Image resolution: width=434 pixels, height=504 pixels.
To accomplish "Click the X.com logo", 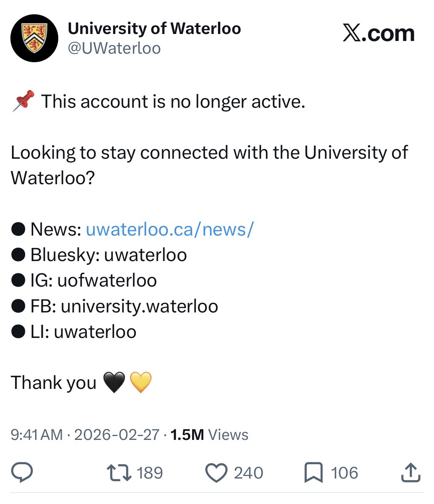I will [378, 34].
